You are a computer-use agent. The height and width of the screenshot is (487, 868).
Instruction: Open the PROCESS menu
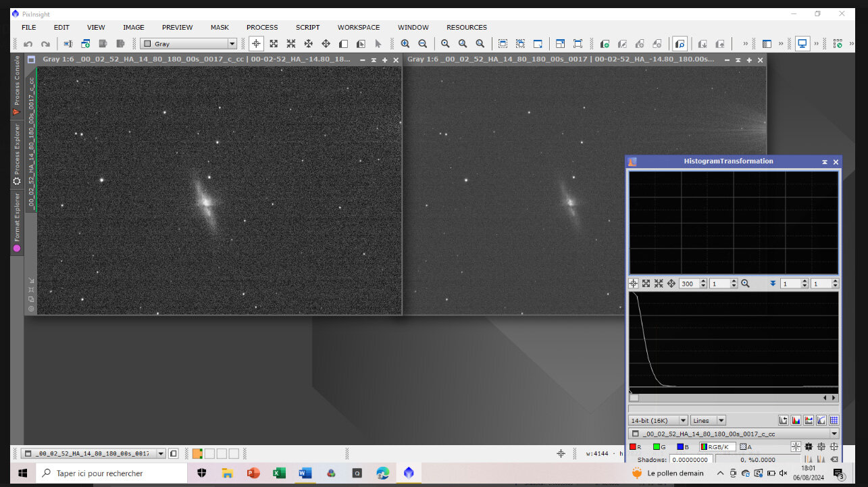pos(262,27)
